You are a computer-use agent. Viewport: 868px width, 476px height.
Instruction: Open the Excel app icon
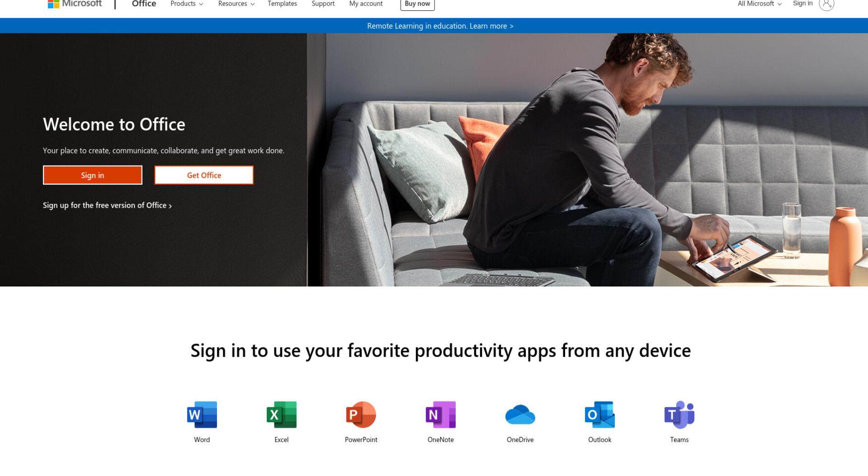[282, 414]
